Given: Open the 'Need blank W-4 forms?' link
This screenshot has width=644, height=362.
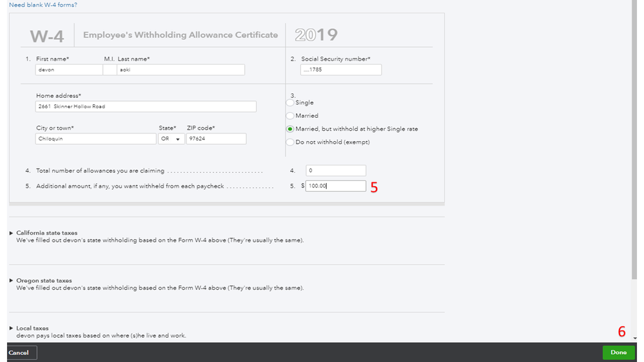Looking at the screenshot, I should pos(43,5).
